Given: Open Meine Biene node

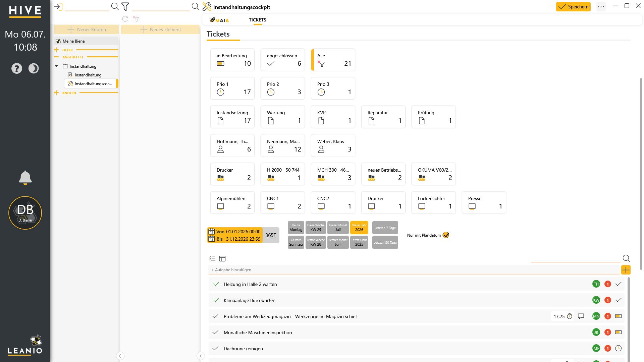Looking at the screenshot, I should coord(86,41).
